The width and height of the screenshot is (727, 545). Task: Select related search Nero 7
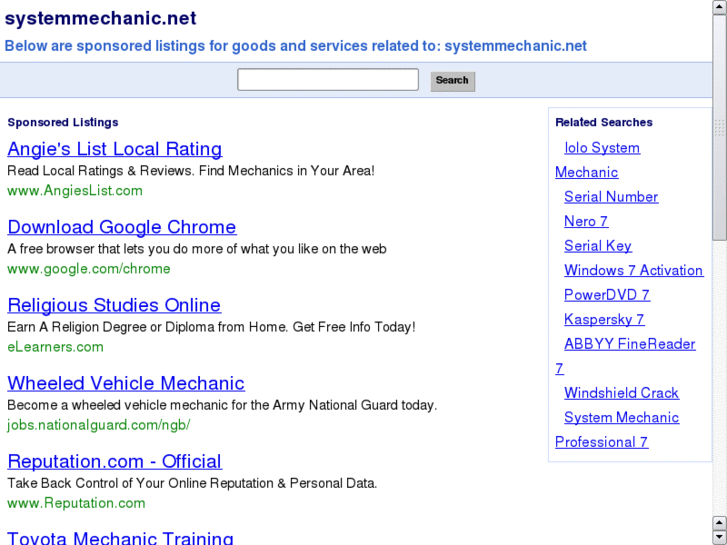(x=586, y=221)
